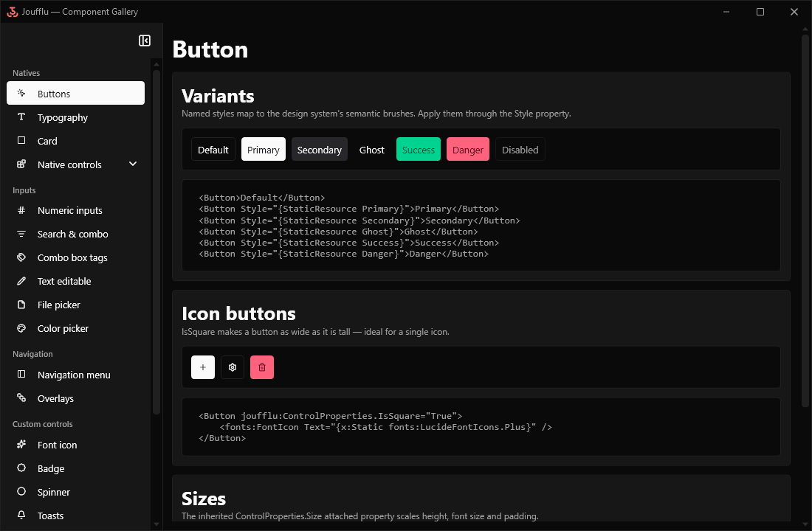812x531 pixels.
Task: Click the Font icon sparkles icon
Action: [21, 444]
